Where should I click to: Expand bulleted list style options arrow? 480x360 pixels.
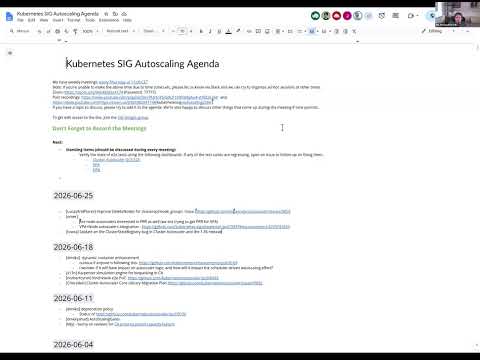coord(318,31)
